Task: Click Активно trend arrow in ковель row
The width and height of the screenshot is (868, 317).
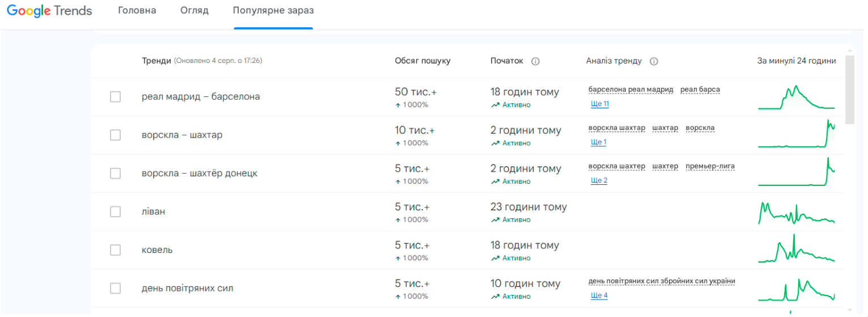Action: pyautogui.click(x=496, y=258)
